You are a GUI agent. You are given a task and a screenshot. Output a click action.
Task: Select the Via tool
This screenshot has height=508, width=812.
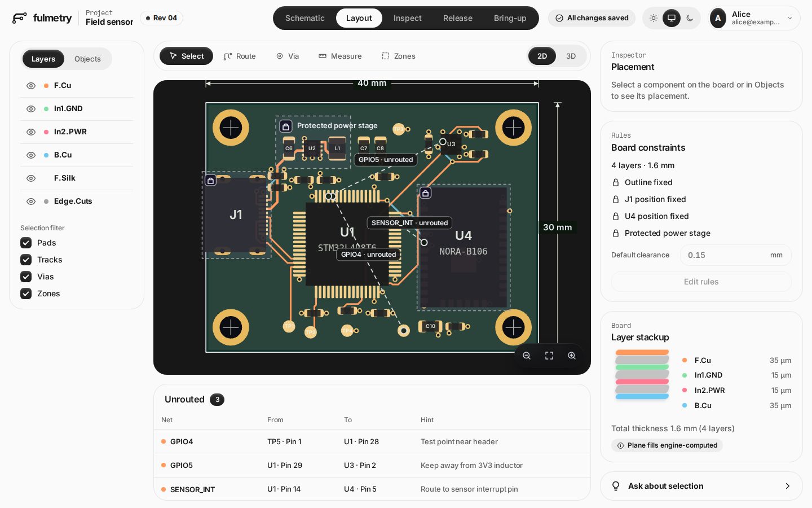pyautogui.click(x=288, y=56)
